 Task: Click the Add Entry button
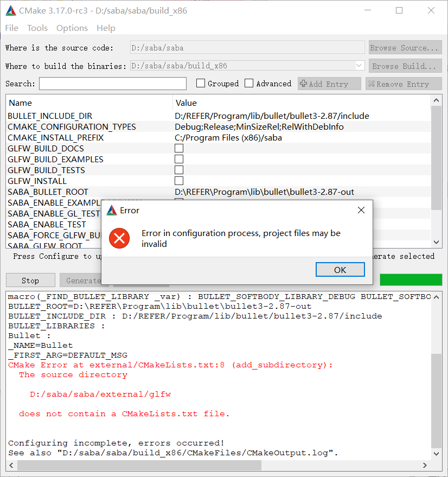coord(329,84)
